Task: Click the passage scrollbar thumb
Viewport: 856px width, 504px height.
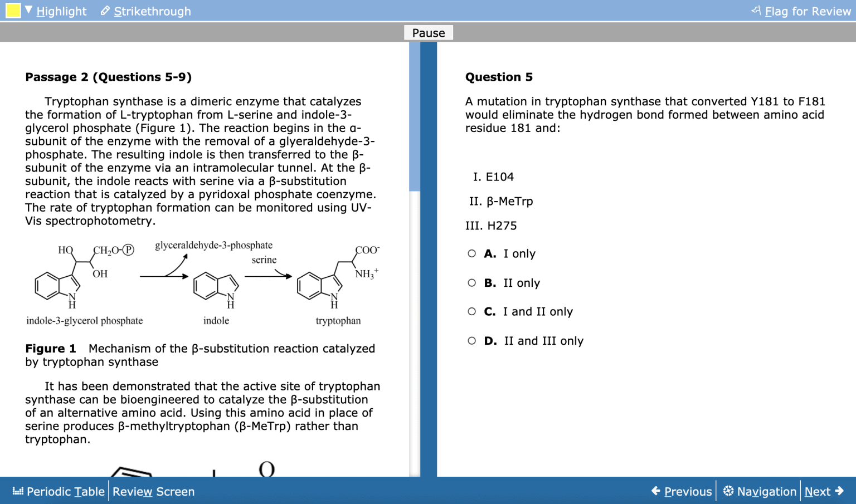Action: (x=415, y=116)
